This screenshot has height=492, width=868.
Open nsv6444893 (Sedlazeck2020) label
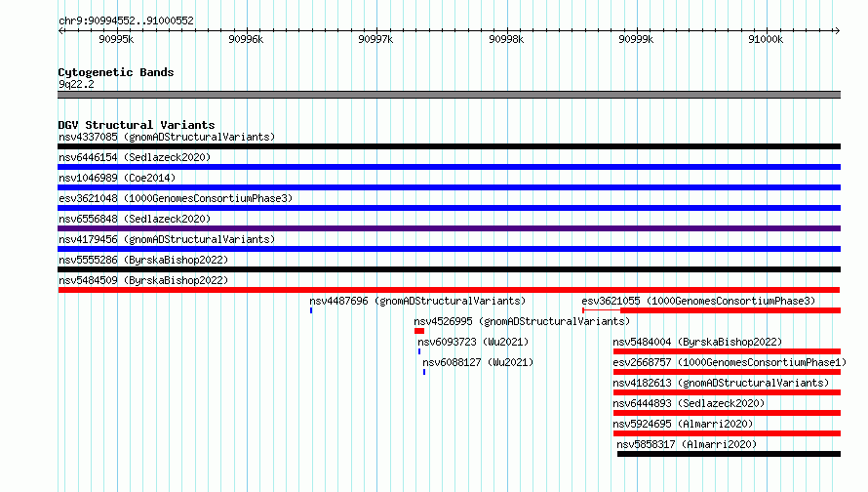pos(689,403)
